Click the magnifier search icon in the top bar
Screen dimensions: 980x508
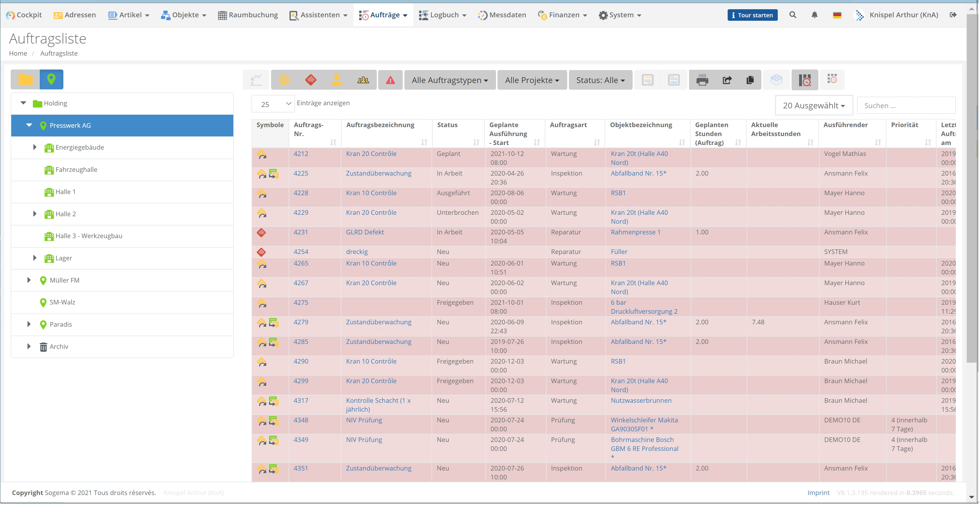pyautogui.click(x=792, y=15)
